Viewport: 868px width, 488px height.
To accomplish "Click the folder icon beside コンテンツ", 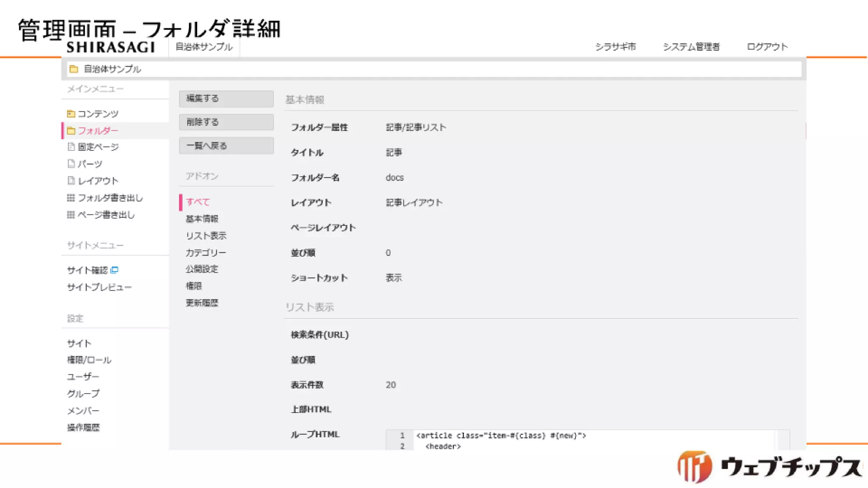I will coord(71,114).
